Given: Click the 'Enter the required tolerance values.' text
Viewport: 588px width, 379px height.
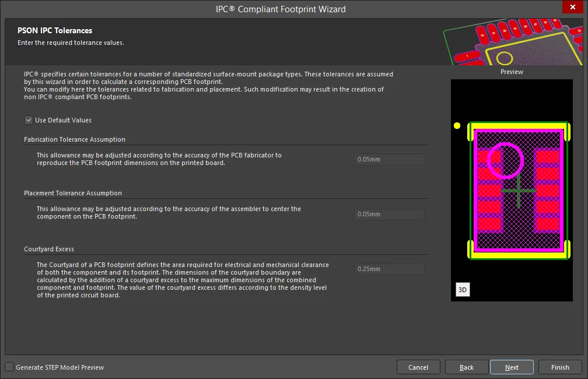Looking at the screenshot, I should 71,43.
